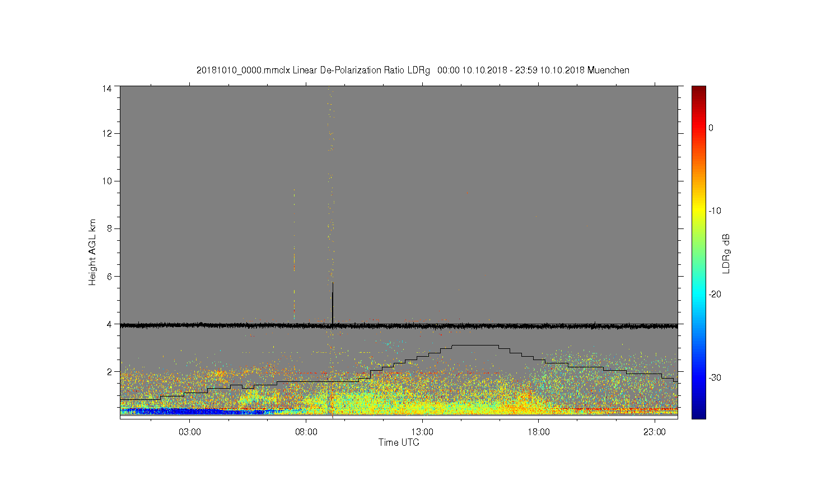Click the 8 km height tick label
Viewport: 840px width, 504px height.
pos(109,228)
